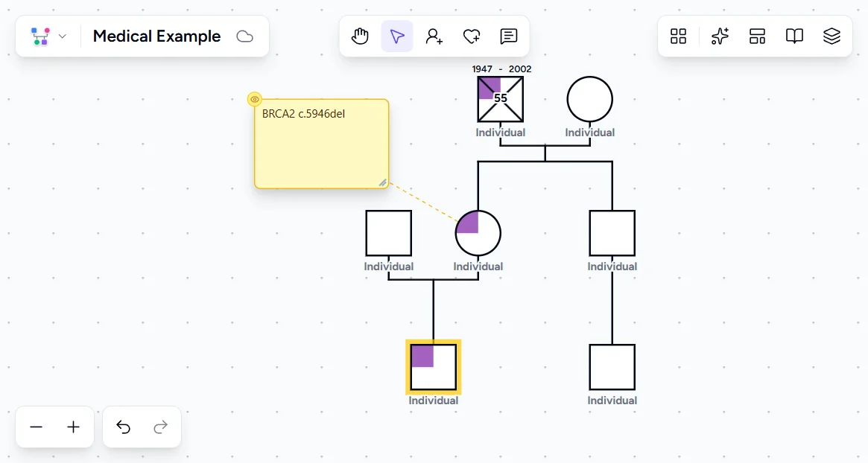Click the app logo icon
This screenshot has width=868, height=463.
point(40,36)
